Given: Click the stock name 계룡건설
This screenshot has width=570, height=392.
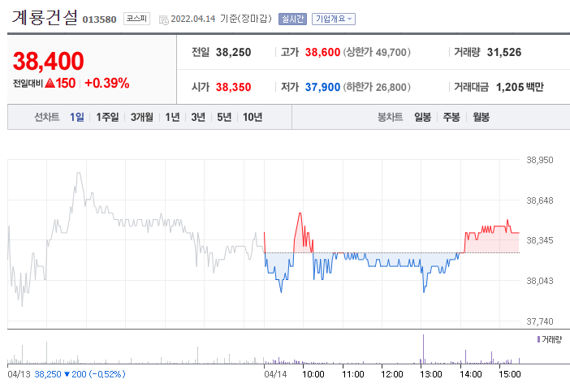Looking at the screenshot, I should pos(45,17).
